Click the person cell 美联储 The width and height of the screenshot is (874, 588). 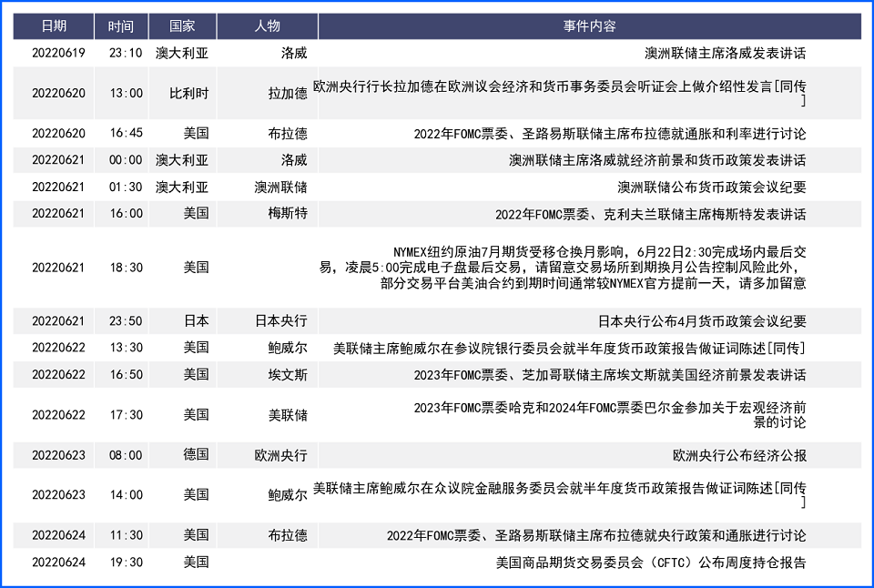tap(288, 415)
